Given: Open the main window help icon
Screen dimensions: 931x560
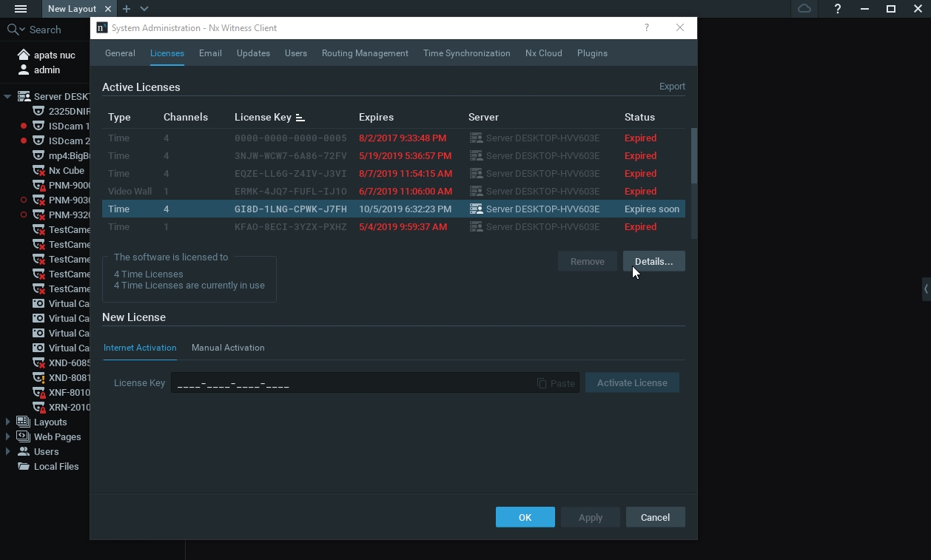Looking at the screenshot, I should coord(837,9).
